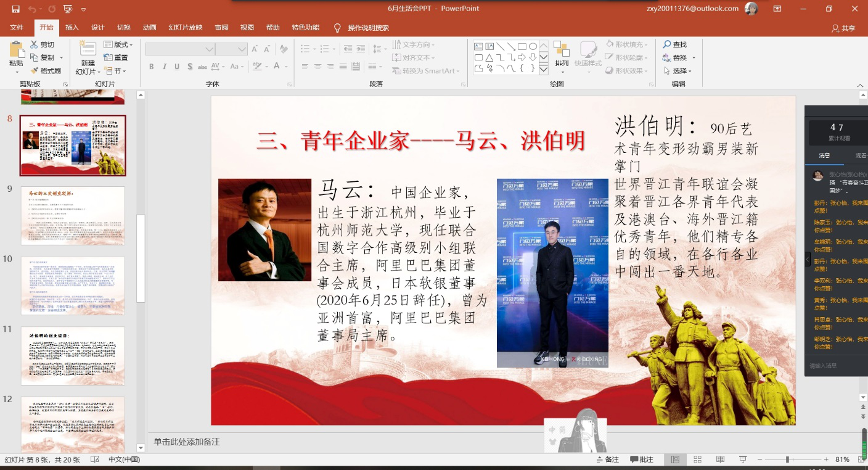Switch to Normal view in status bar
The width and height of the screenshot is (868, 470).
(x=675, y=460)
